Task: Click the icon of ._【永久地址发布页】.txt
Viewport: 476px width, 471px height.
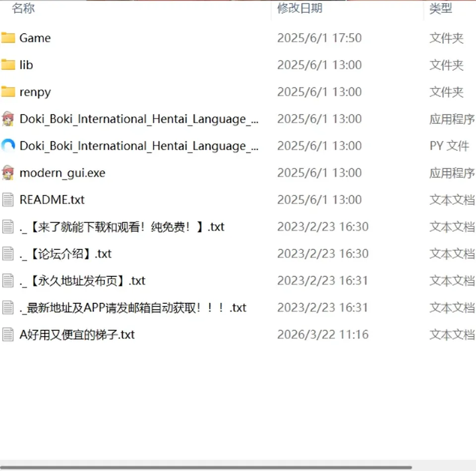Action: click(8, 281)
